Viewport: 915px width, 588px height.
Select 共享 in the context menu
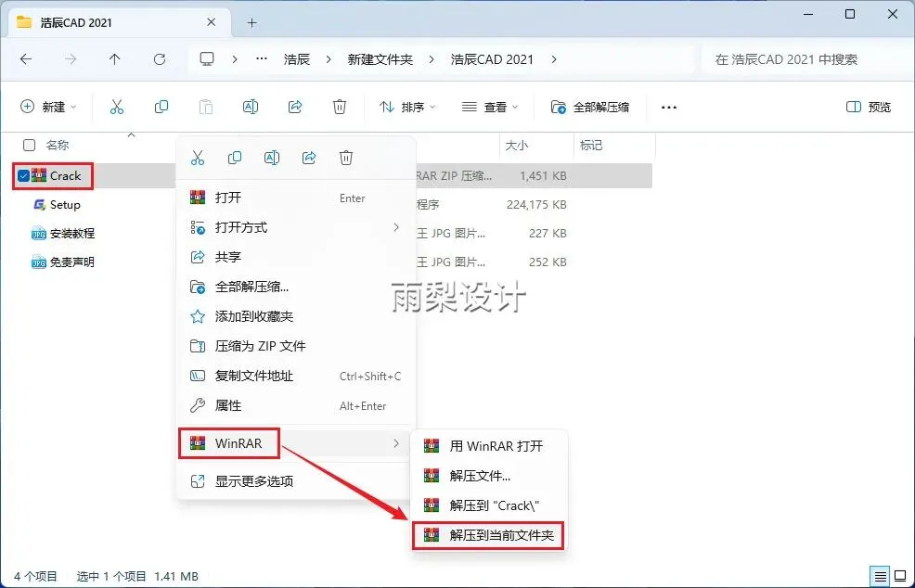[296, 257]
